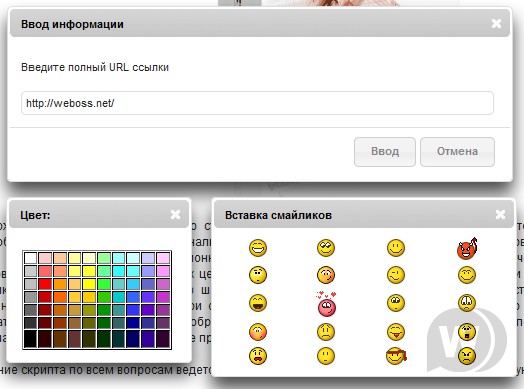
Task: Insert the blushing red-cheeked smiley
Action: click(258, 332)
